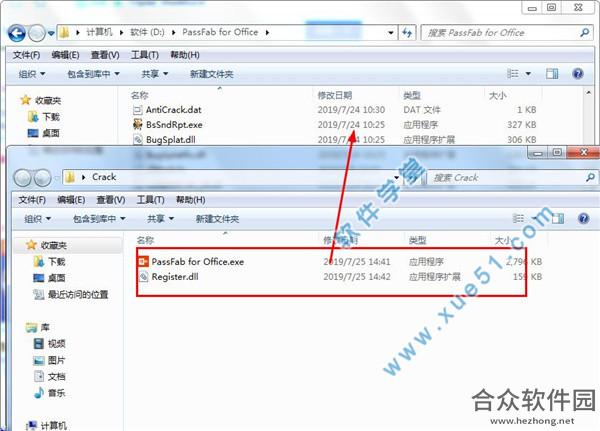Open help icon in Crack window
Image resolution: width=600 pixels, height=431 pixels.
(x=584, y=219)
